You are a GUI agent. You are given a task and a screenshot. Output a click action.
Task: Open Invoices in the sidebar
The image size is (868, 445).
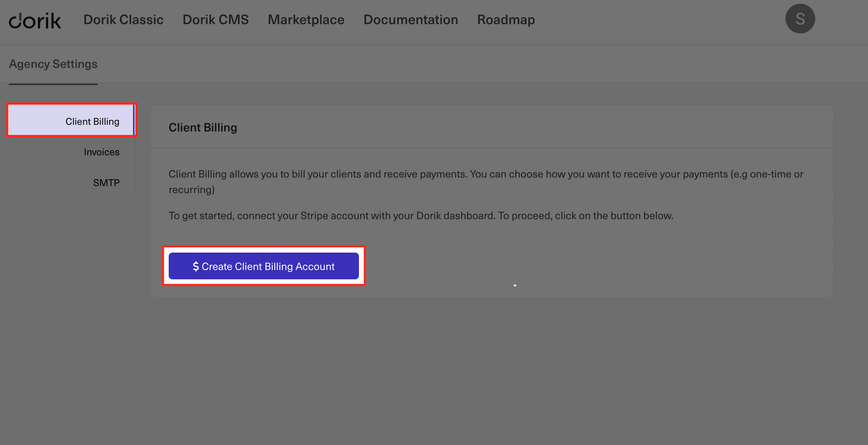tap(101, 152)
